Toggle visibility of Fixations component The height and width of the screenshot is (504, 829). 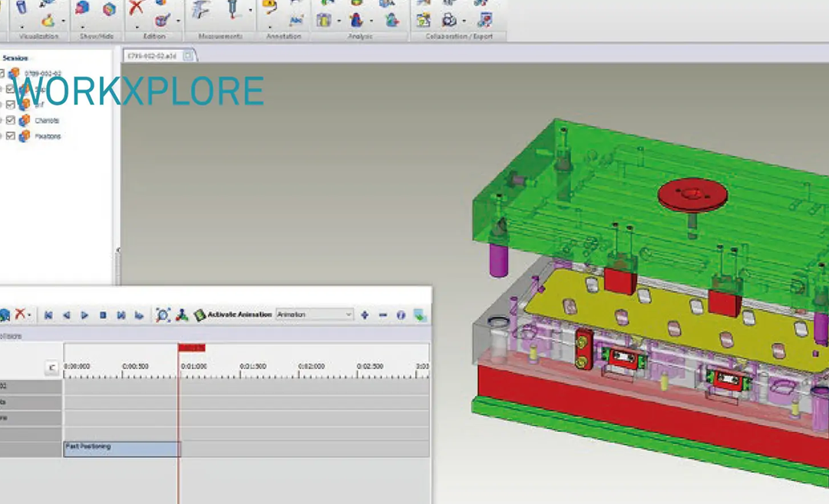(10, 136)
